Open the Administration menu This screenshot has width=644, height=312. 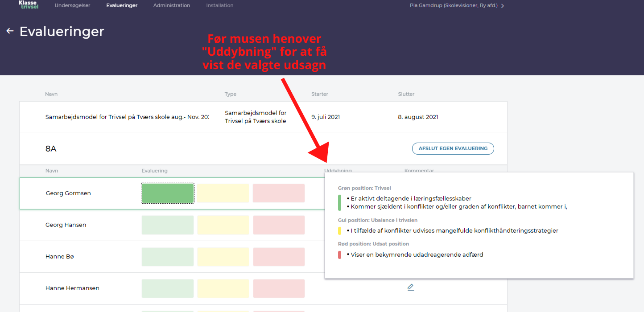172,5
